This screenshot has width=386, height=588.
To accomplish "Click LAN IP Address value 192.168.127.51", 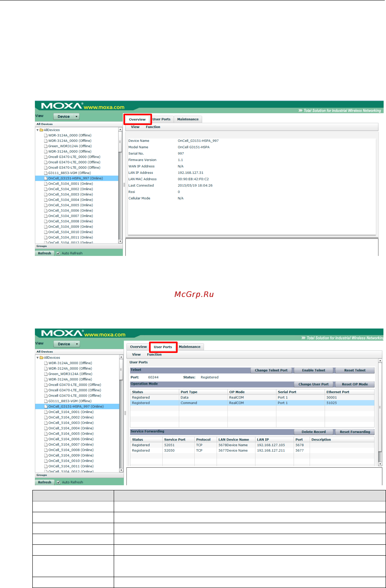I will click(x=191, y=173).
